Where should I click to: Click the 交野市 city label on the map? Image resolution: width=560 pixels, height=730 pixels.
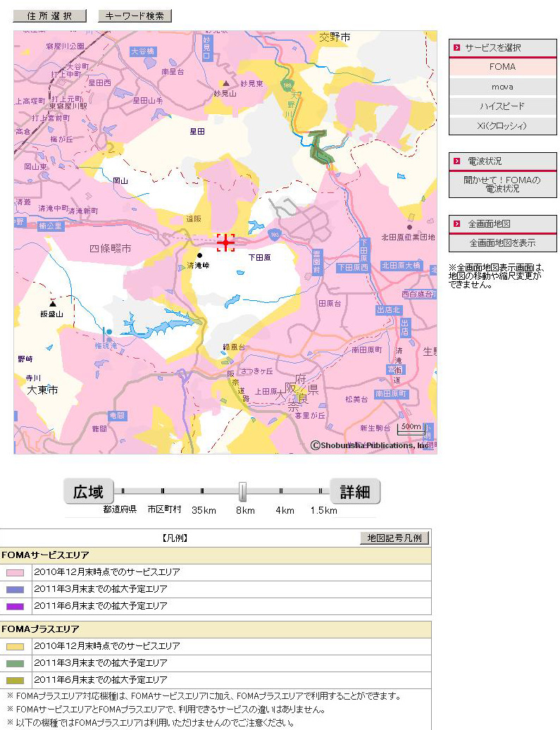(x=335, y=37)
